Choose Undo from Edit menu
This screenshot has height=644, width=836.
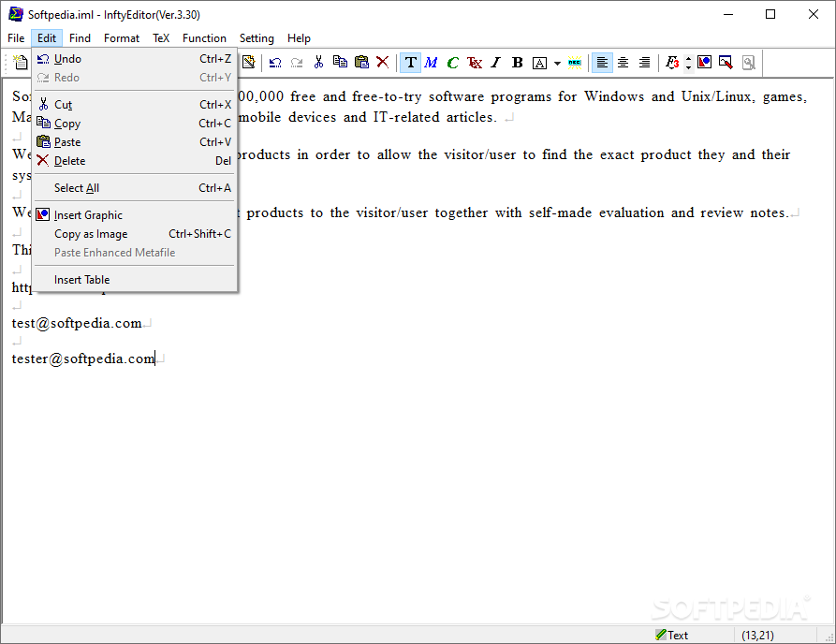[135, 59]
